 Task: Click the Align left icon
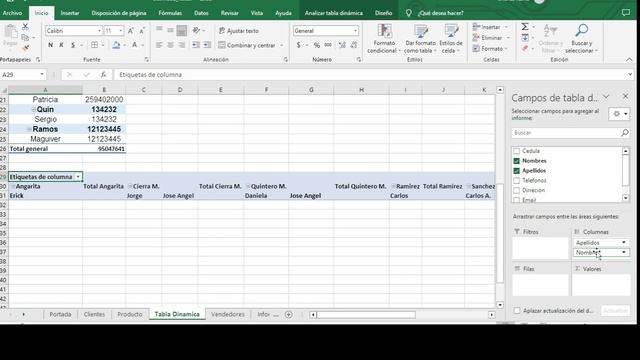point(159,45)
